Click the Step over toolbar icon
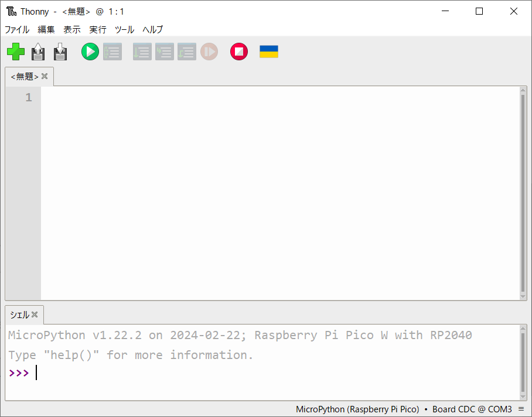Viewport: 532px width, 417px height. pos(142,52)
